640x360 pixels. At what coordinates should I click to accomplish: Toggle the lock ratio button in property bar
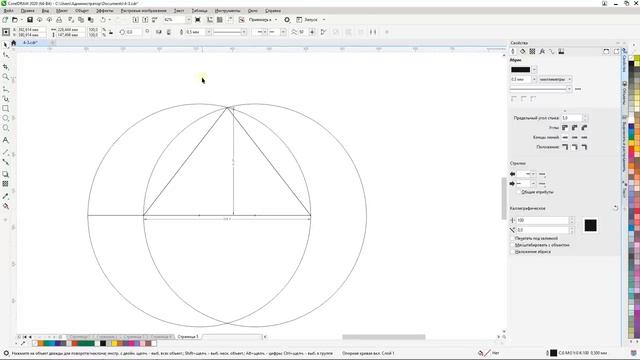tap(111, 32)
